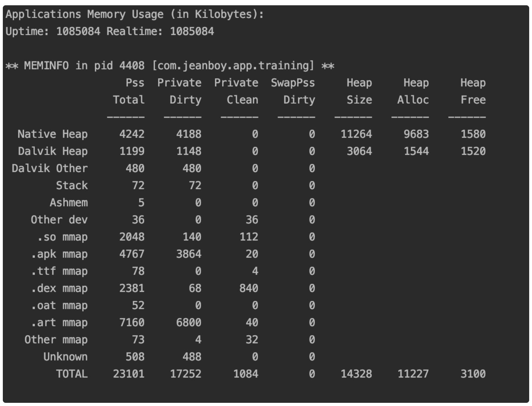
Task: Click the 'Unknown' row label
Action: (65, 357)
